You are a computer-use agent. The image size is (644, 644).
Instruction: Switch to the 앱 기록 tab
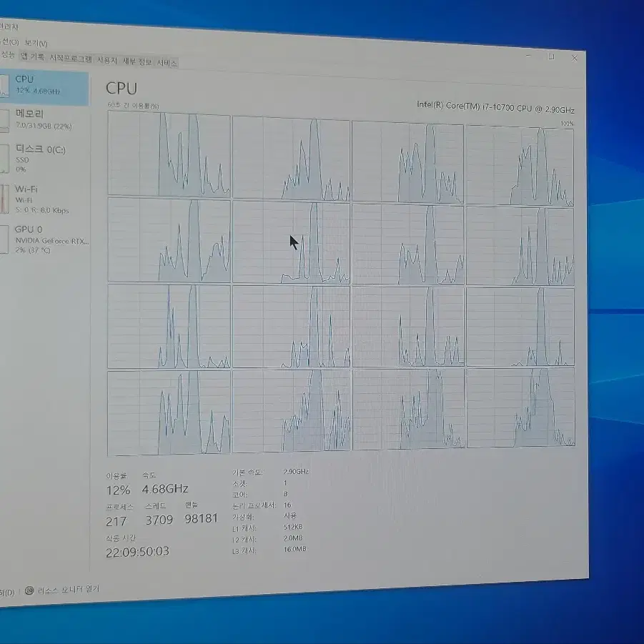tap(33, 56)
